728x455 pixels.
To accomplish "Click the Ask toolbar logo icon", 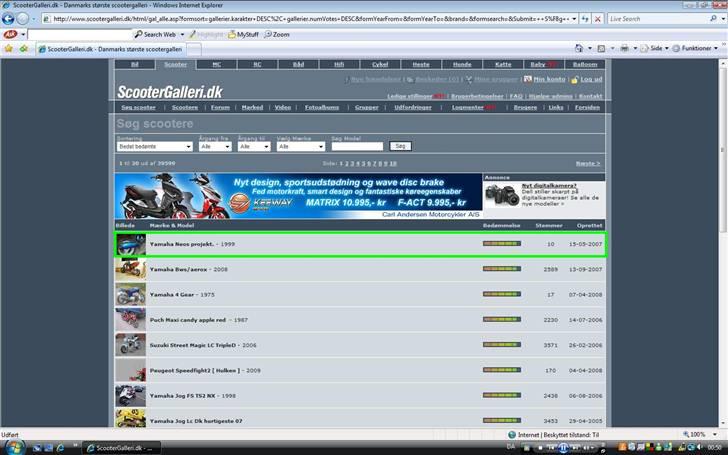I will pyautogui.click(x=9, y=34).
